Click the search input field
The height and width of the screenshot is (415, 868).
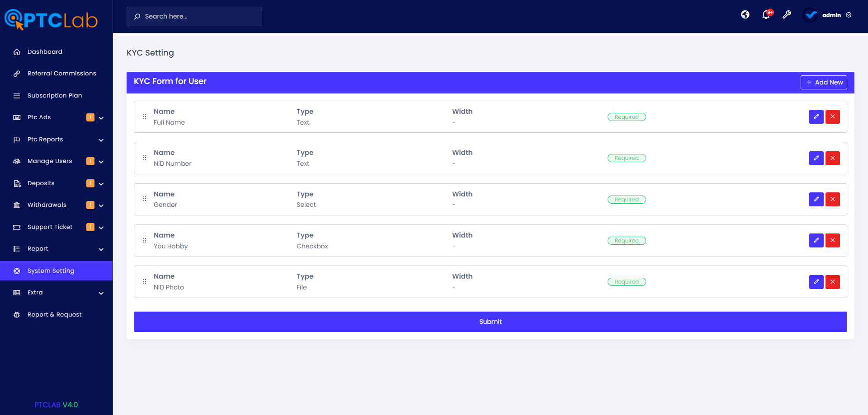tap(194, 16)
